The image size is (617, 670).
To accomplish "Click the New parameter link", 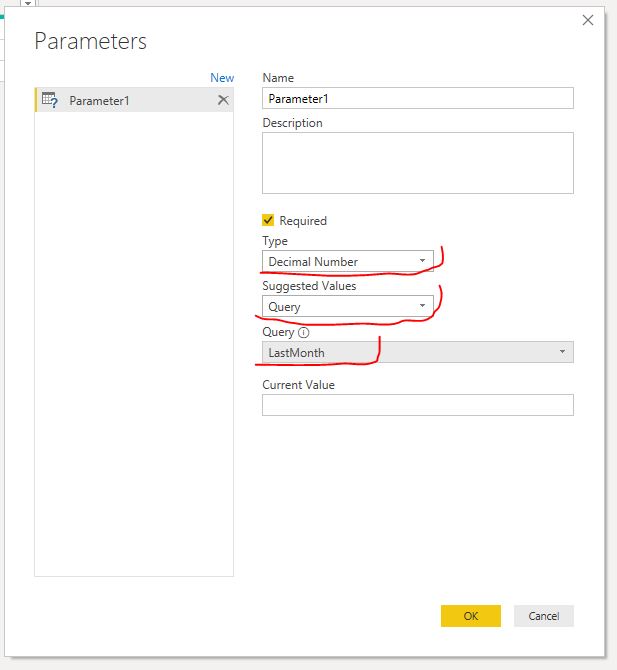I will click(222, 78).
